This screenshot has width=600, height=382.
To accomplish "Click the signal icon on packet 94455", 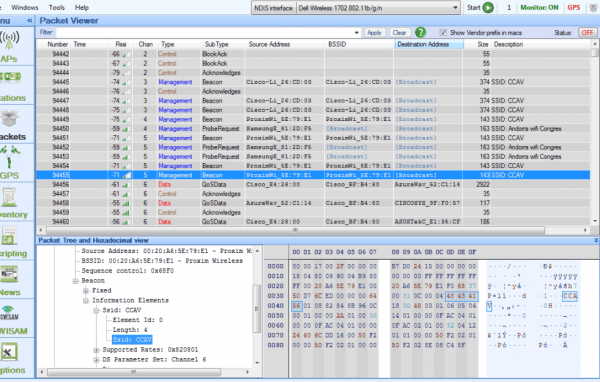I will [x=126, y=175].
